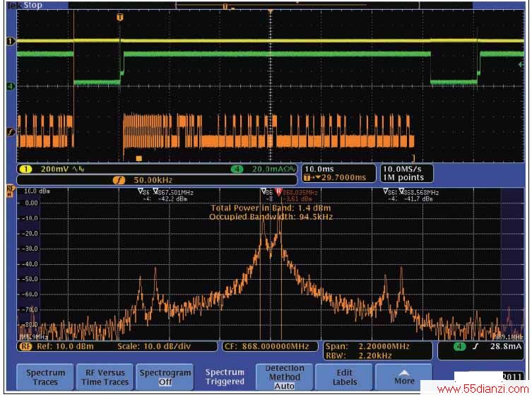Click the 10.0MS/s sample rate readout
Screen dimensions: 532x397
pyautogui.click(x=403, y=169)
